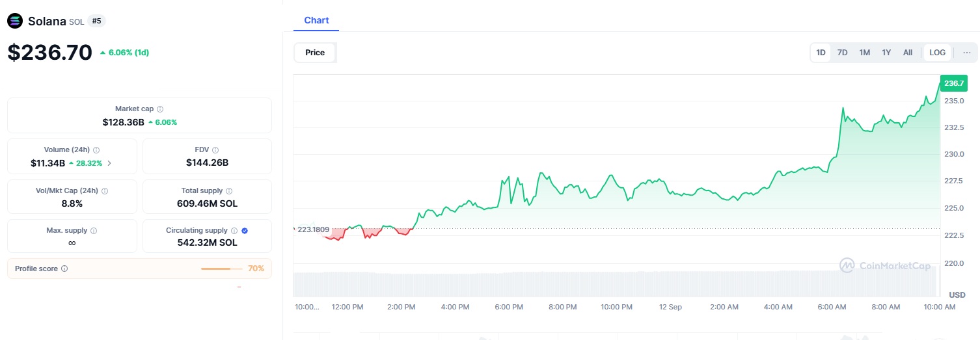Click the 8.8% Vol/Mkt Cap value
Viewport: 980px width, 340px height.
coord(72,203)
